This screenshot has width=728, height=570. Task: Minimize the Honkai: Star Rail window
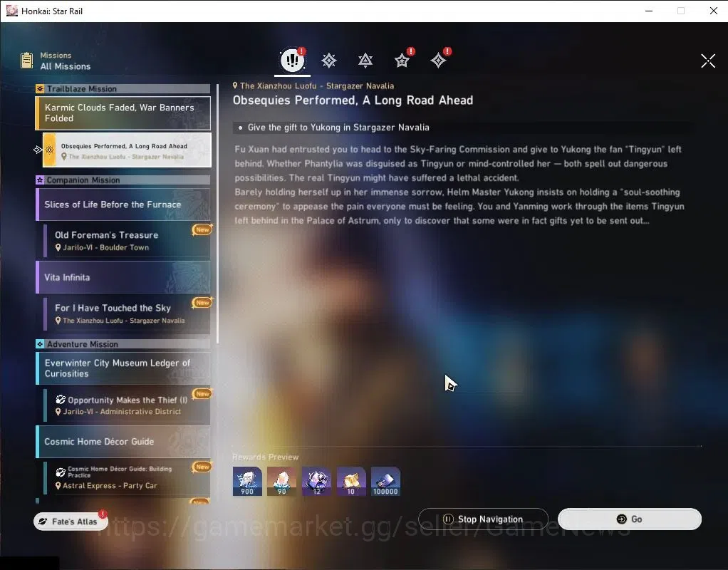click(649, 11)
